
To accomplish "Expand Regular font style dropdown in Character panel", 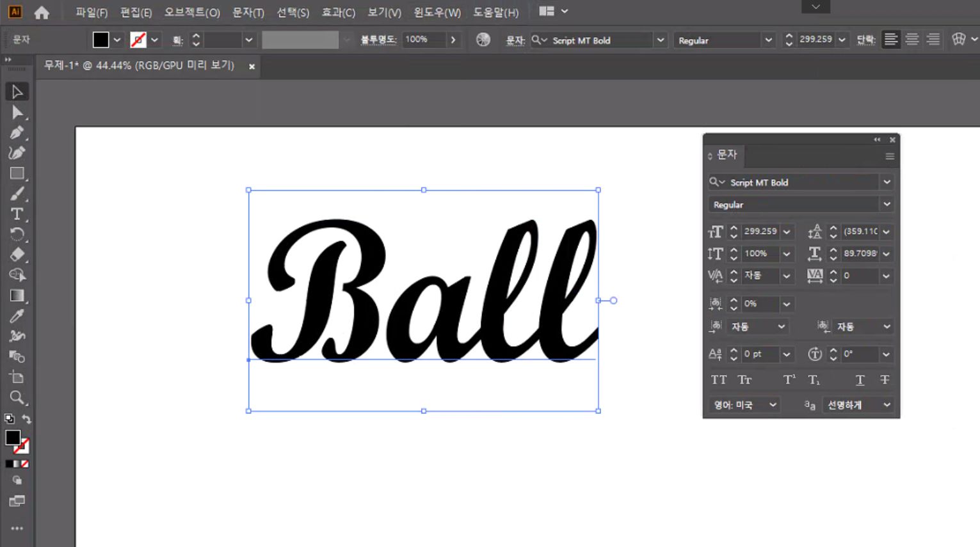I will coord(887,205).
